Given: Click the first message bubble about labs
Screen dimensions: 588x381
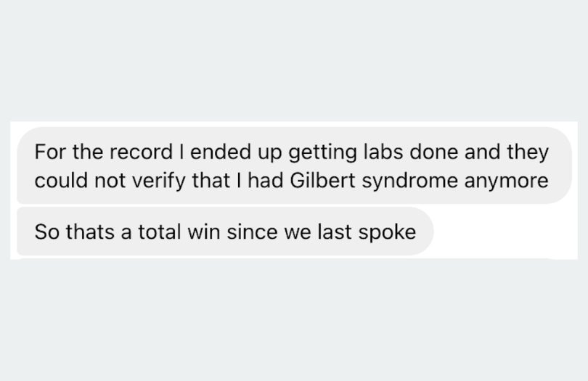Looking at the screenshot, I should (x=290, y=166).
